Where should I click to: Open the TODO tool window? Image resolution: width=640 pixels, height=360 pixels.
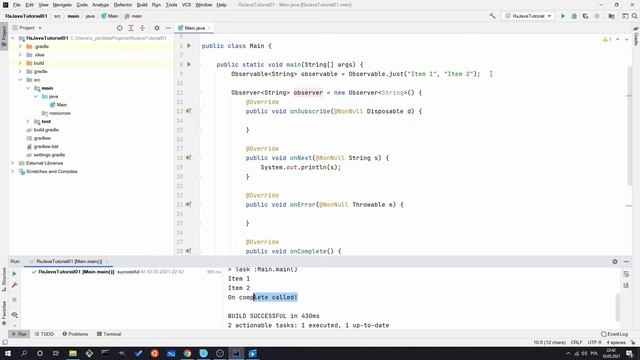point(44,334)
